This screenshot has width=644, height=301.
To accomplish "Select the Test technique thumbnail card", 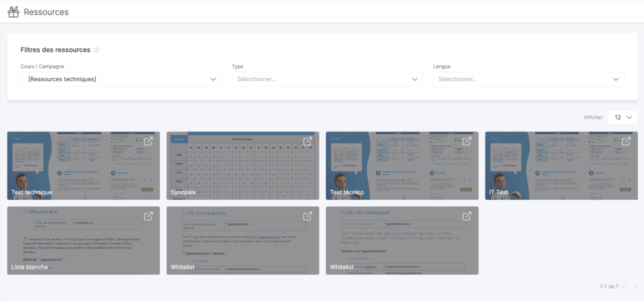I will pos(83,167).
